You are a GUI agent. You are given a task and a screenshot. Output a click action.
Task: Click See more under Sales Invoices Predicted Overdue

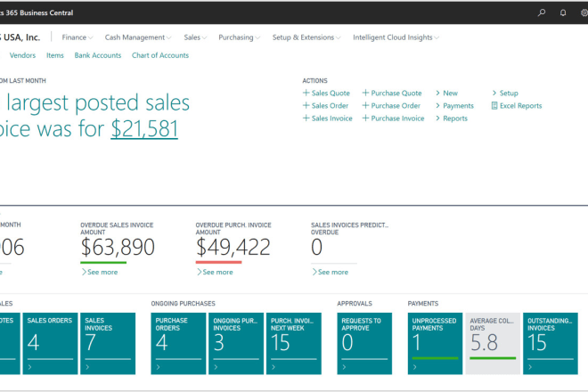tap(331, 272)
